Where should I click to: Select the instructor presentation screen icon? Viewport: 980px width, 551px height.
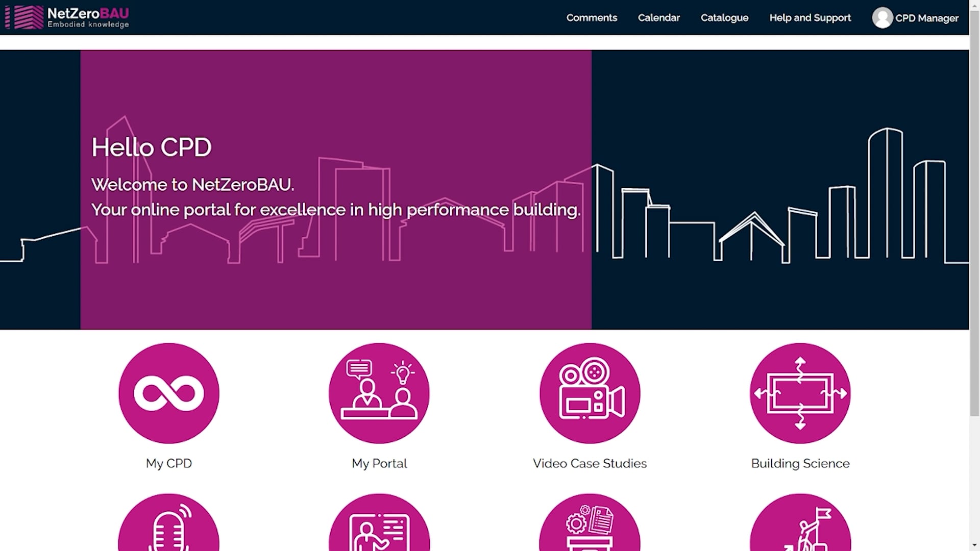379,533
